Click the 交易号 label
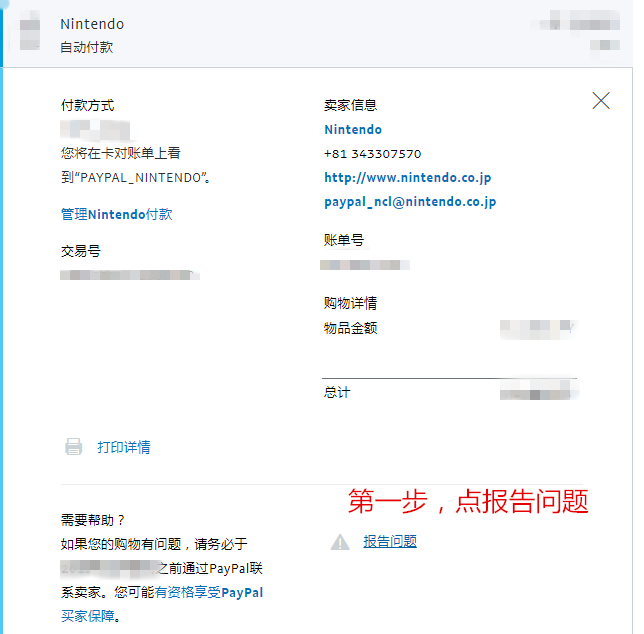The image size is (644, 634). click(81, 251)
